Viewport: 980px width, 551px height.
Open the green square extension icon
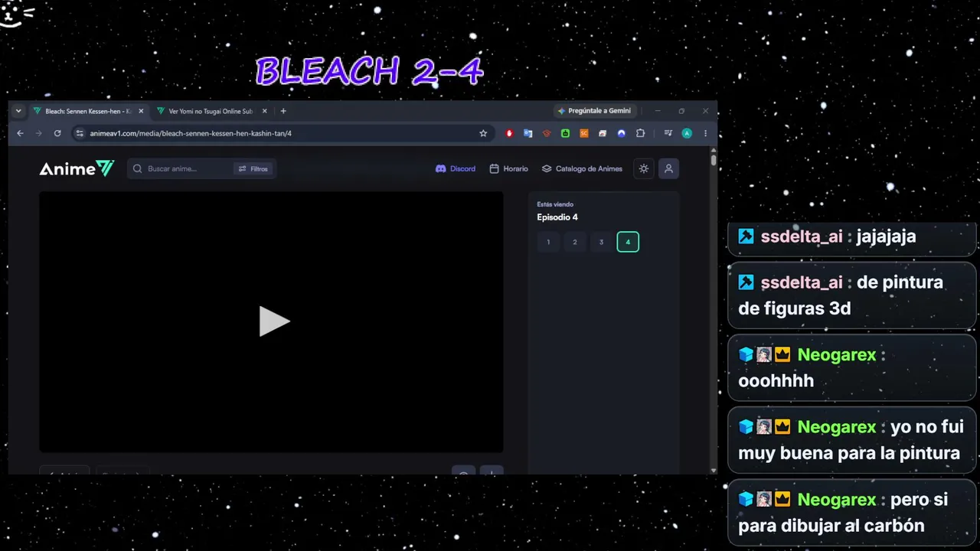pos(565,133)
